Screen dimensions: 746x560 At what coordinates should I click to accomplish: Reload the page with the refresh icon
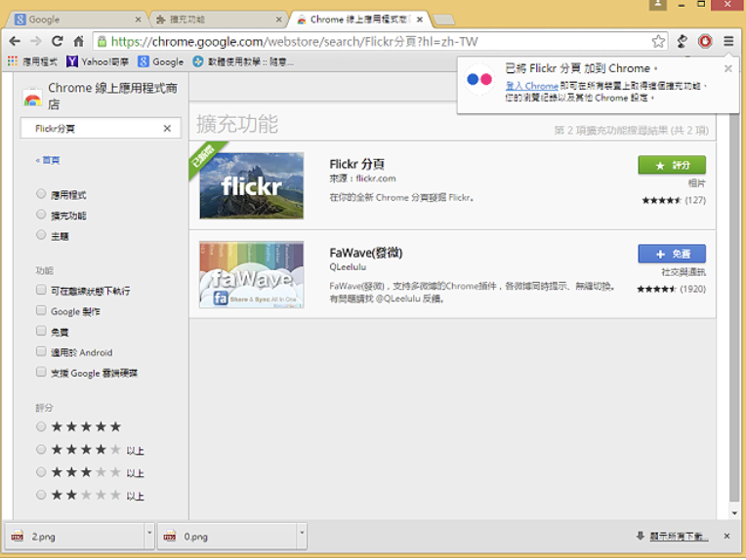pyautogui.click(x=58, y=41)
